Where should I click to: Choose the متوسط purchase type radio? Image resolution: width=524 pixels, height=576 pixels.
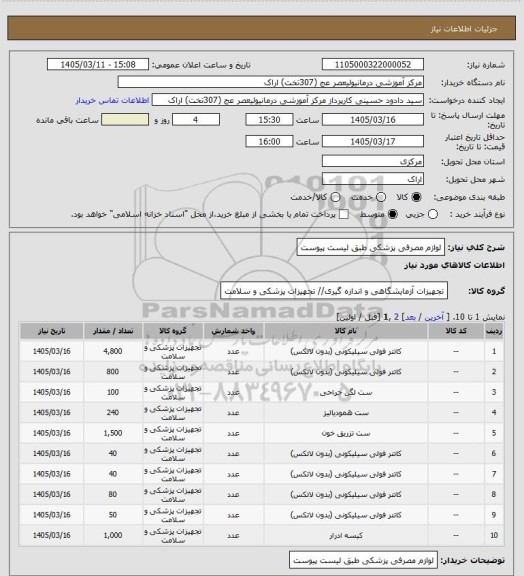click(x=393, y=214)
